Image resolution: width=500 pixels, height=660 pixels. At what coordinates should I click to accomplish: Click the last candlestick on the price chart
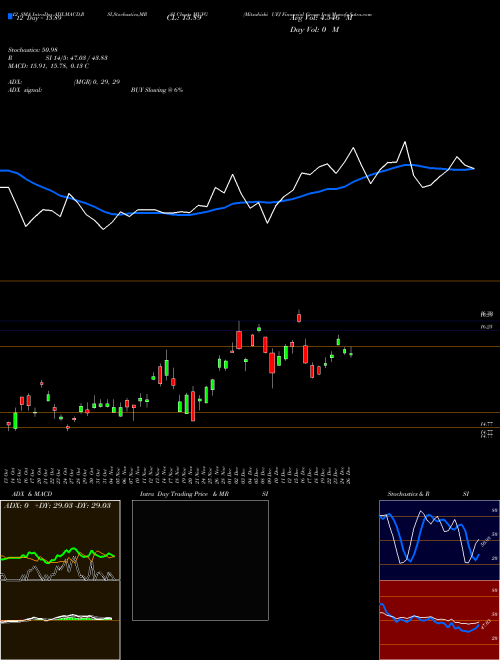(351, 354)
